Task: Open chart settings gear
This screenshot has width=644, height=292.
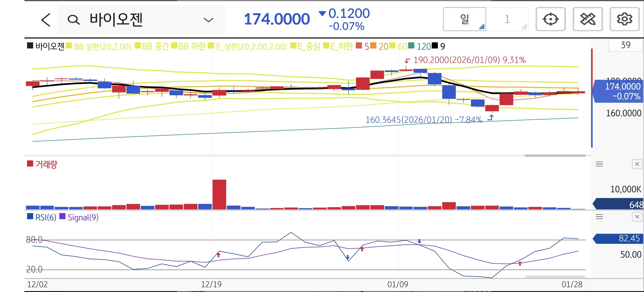Action: (624, 19)
